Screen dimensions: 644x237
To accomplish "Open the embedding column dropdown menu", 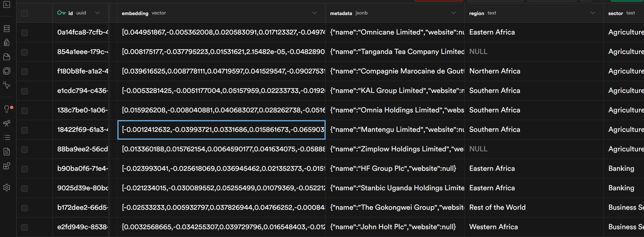I will 314,13.
